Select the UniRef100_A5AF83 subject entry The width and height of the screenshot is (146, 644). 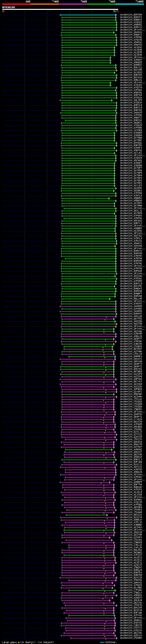131,45
